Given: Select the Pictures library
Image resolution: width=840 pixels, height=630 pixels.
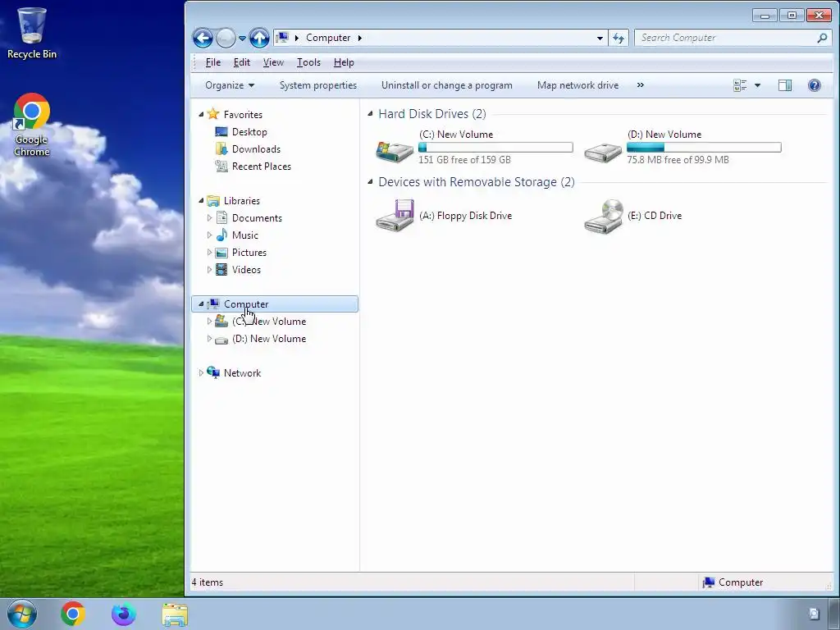Looking at the screenshot, I should click(249, 253).
